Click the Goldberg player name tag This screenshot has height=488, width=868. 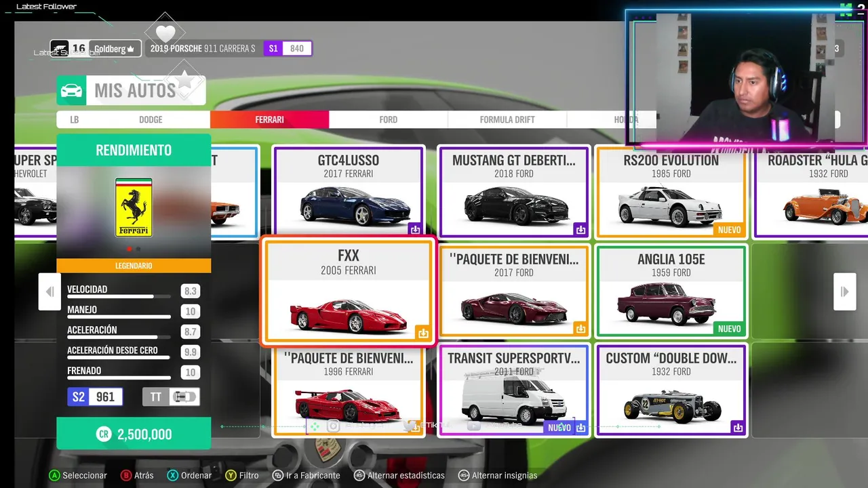click(115, 48)
